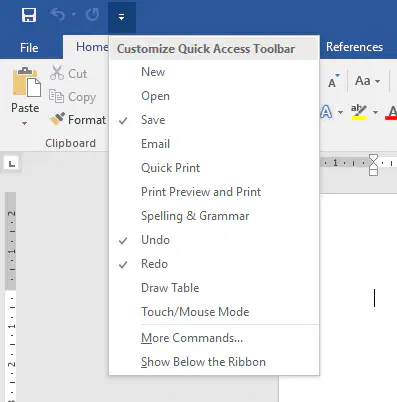Uncheck Save in the customize menu
397x402 pixels.
point(214,120)
